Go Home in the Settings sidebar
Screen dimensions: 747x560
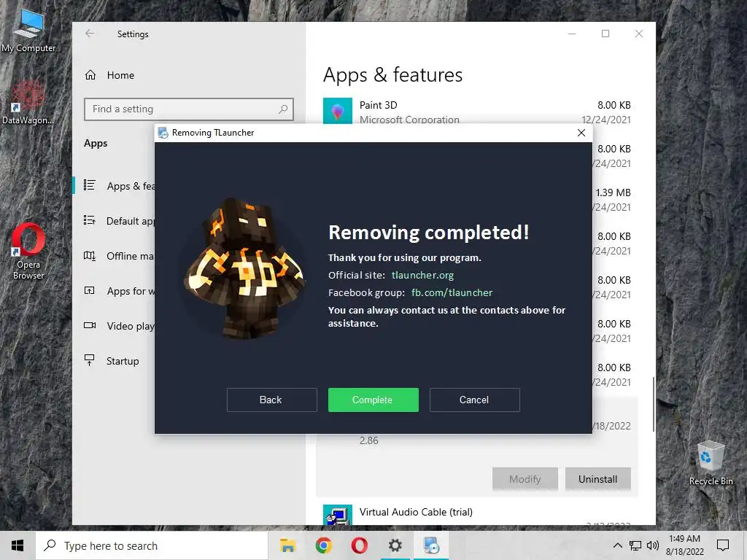pos(120,75)
